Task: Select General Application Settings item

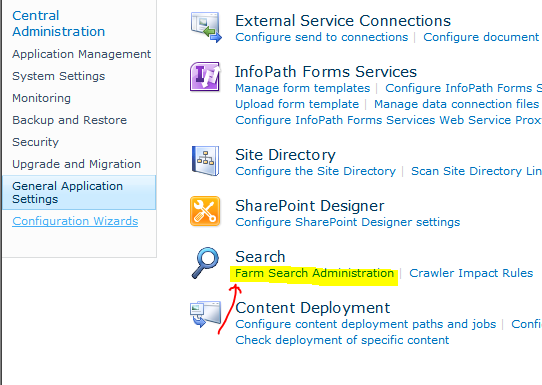Action: (x=79, y=192)
